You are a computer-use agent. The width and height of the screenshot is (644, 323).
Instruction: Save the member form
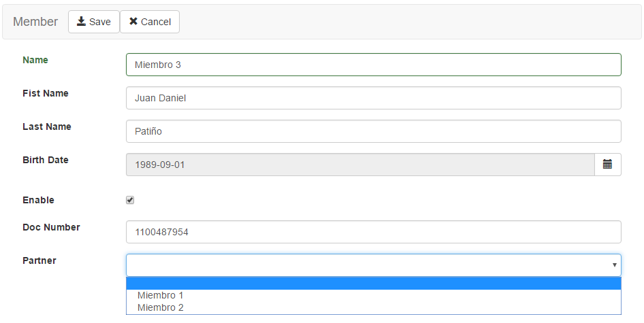coord(94,22)
